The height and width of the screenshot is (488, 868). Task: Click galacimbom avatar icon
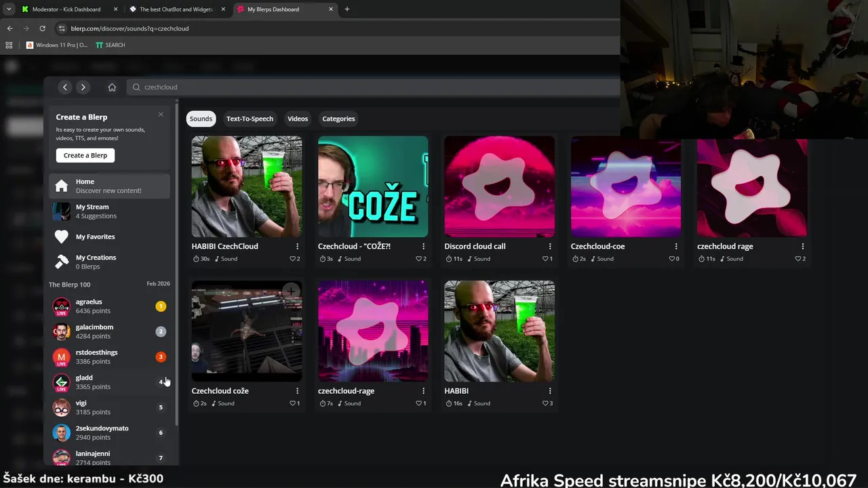[62, 331]
